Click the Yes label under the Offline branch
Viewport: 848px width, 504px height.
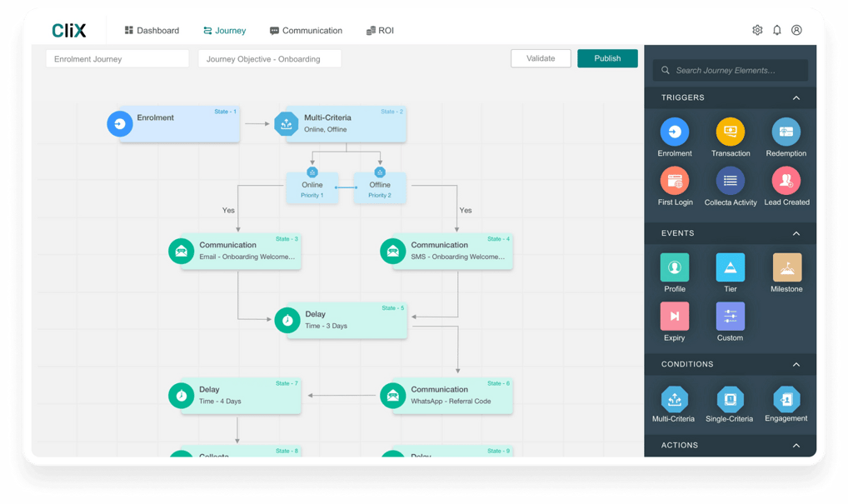(x=465, y=211)
